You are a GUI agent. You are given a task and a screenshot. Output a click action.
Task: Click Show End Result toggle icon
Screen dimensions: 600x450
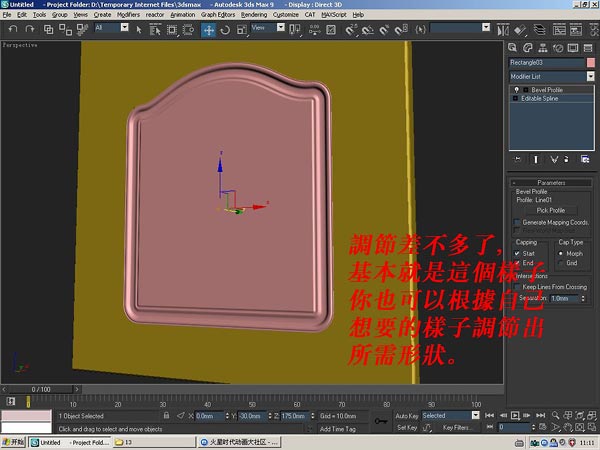pos(537,159)
